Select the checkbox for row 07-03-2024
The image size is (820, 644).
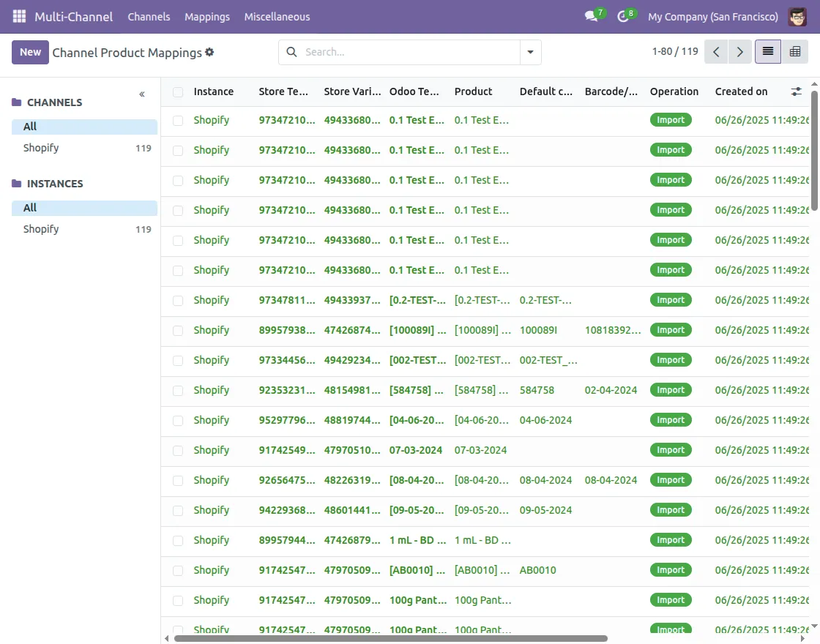pyautogui.click(x=178, y=451)
